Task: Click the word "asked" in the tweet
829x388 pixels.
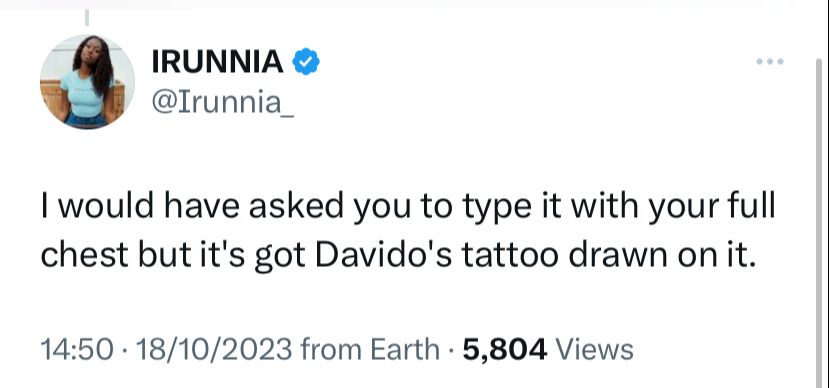Action: 296,206
